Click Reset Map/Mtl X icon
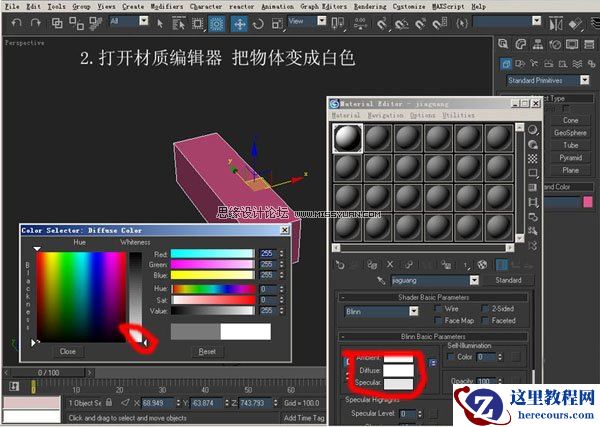The image size is (600, 427). (x=390, y=264)
